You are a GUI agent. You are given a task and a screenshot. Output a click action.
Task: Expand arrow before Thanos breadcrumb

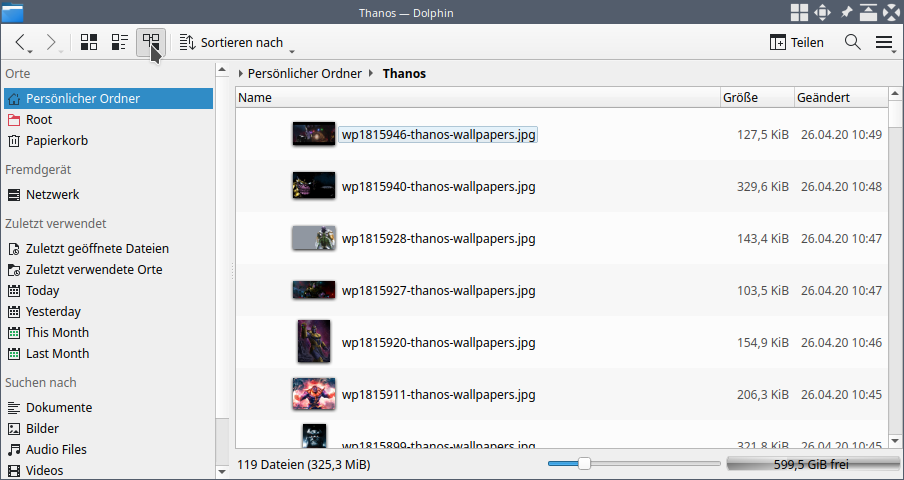pyautogui.click(x=371, y=74)
